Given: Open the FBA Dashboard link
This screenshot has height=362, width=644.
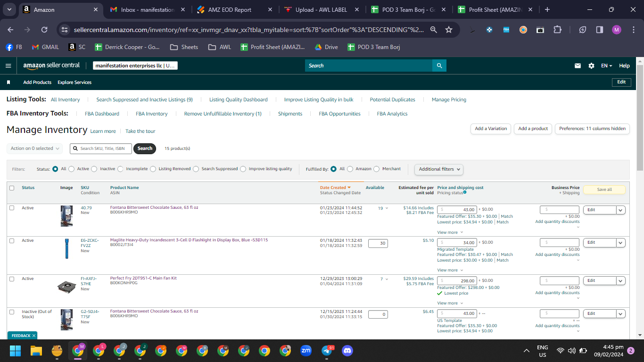Looking at the screenshot, I should pos(102,114).
